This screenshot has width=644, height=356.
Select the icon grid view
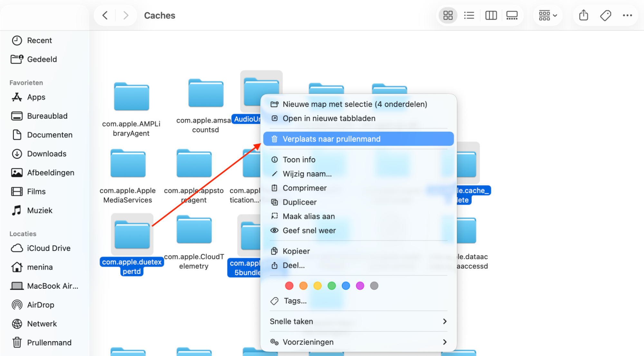[x=447, y=15]
